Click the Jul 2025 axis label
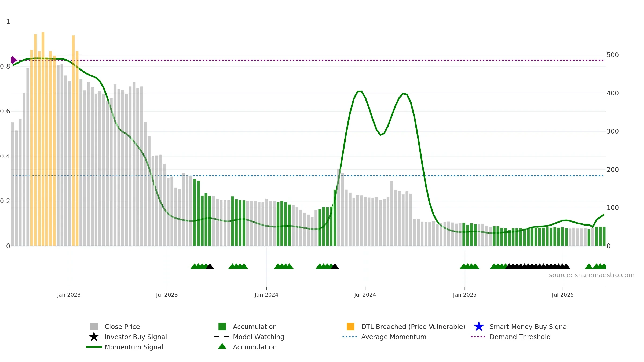 563,295
